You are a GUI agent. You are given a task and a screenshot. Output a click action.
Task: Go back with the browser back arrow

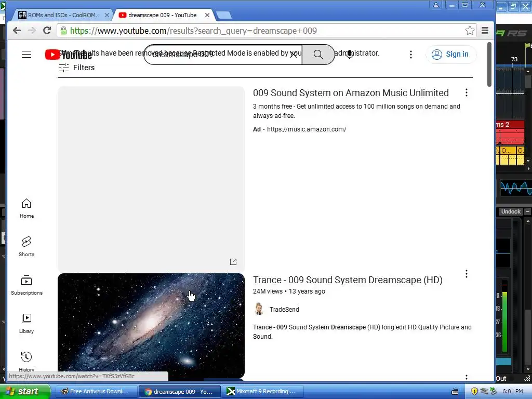tap(17, 31)
